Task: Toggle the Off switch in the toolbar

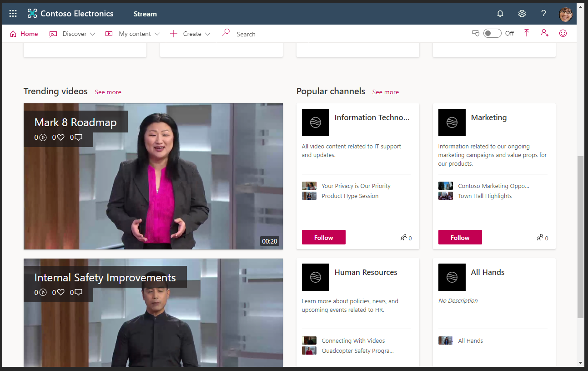Action: 492,33
